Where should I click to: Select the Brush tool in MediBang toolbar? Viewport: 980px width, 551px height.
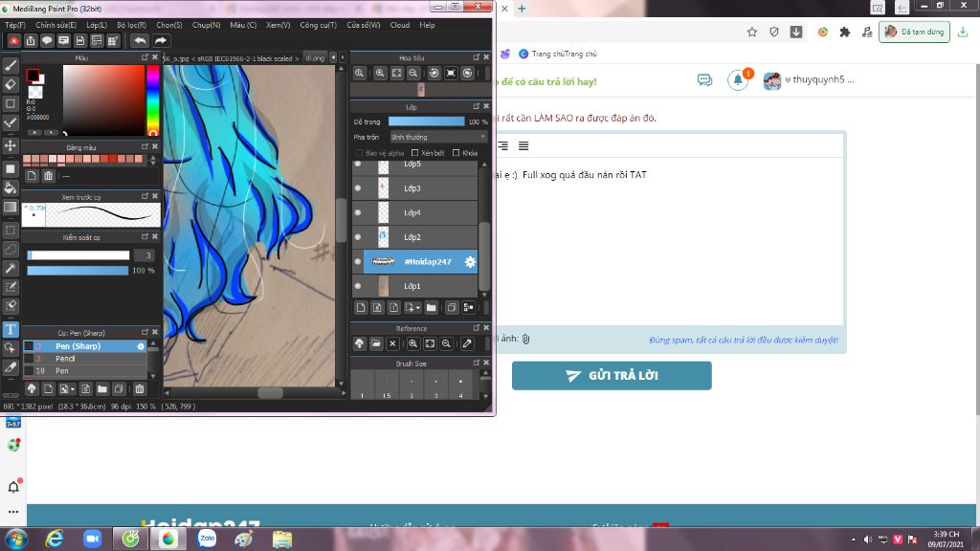[x=10, y=65]
